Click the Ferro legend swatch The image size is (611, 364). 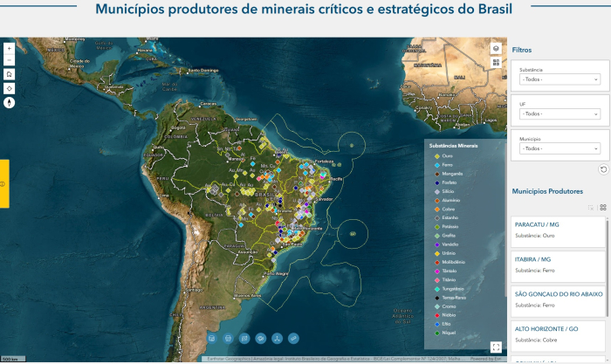[x=436, y=165]
